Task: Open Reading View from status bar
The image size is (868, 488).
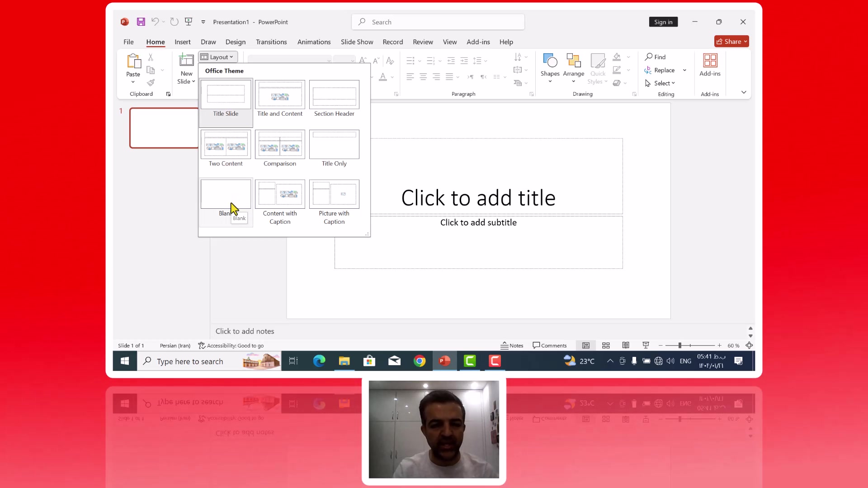Action: click(626, 346)
